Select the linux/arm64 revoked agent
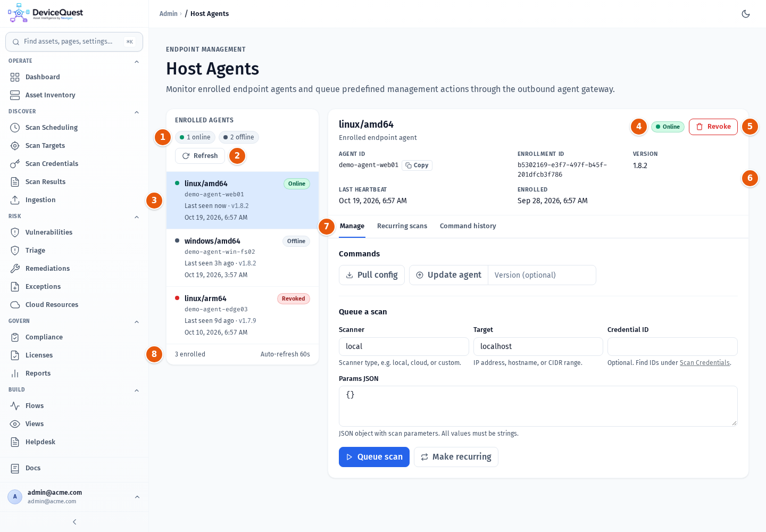 [x=243, y=315]
